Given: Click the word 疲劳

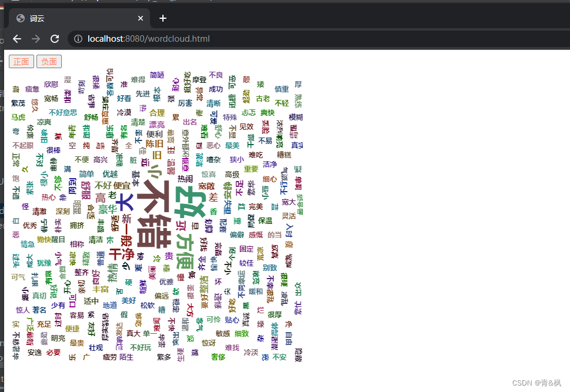Looking at the screenshot, I should click(110, 357).
